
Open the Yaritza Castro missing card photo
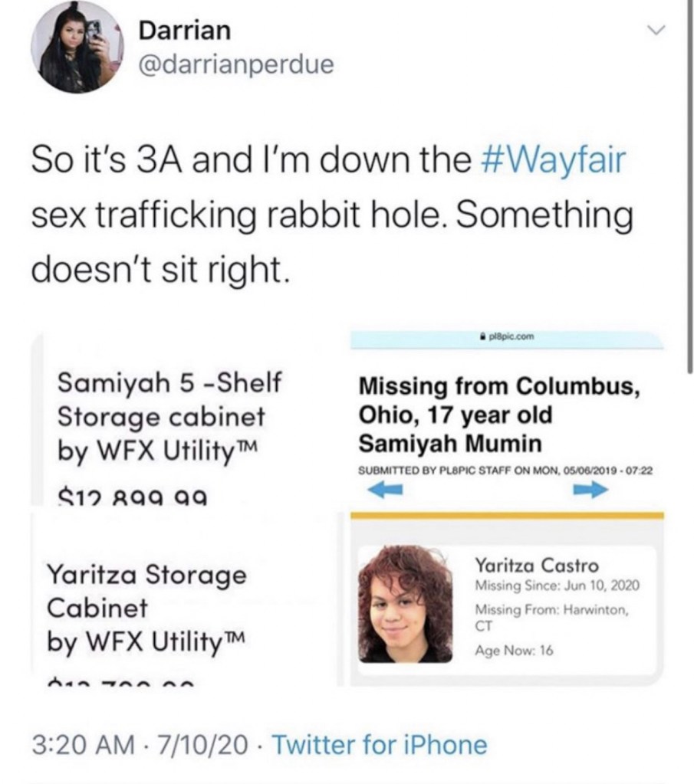(406, 604)
